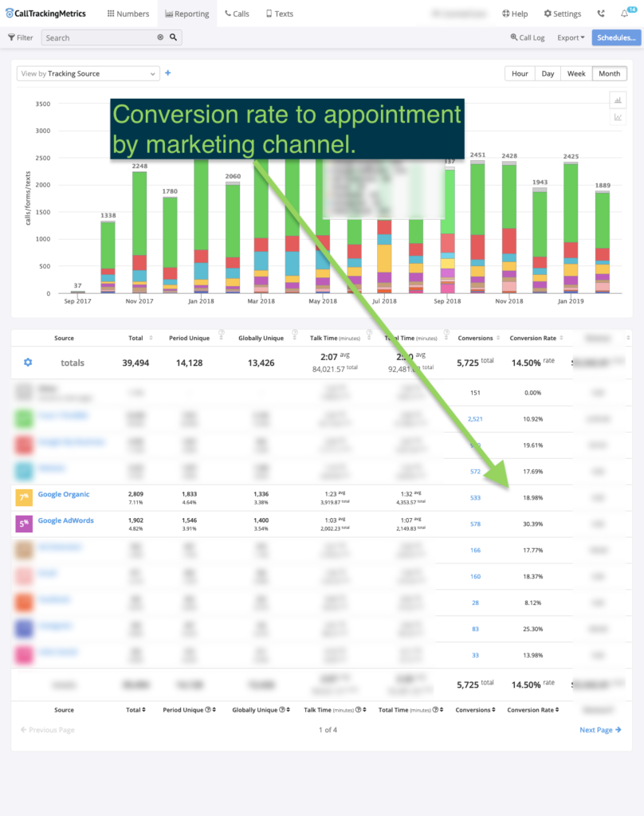Click the yellow Google Organic color swatch

[x=24, y=498]
